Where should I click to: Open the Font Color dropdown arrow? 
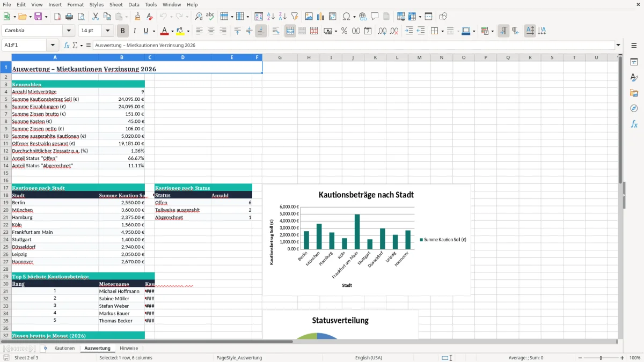(x=172, y=31)
